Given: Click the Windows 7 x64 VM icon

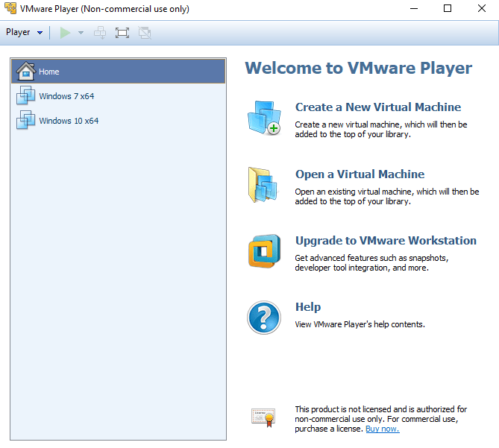Looking at the screenshot, I should click(x=25, y=95).
